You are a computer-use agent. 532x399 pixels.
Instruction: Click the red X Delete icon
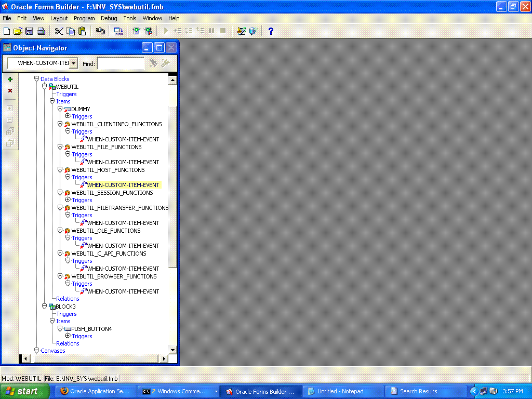[10, 91]
